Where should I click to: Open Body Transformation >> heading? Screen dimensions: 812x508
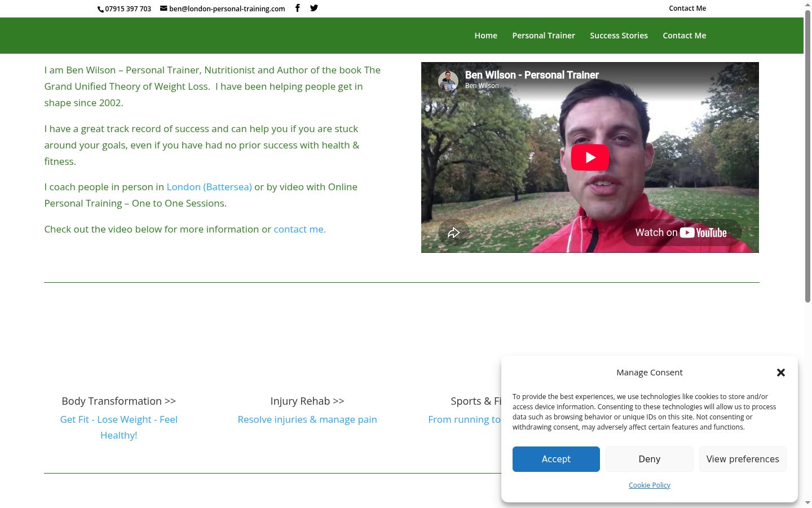[118, 401]
